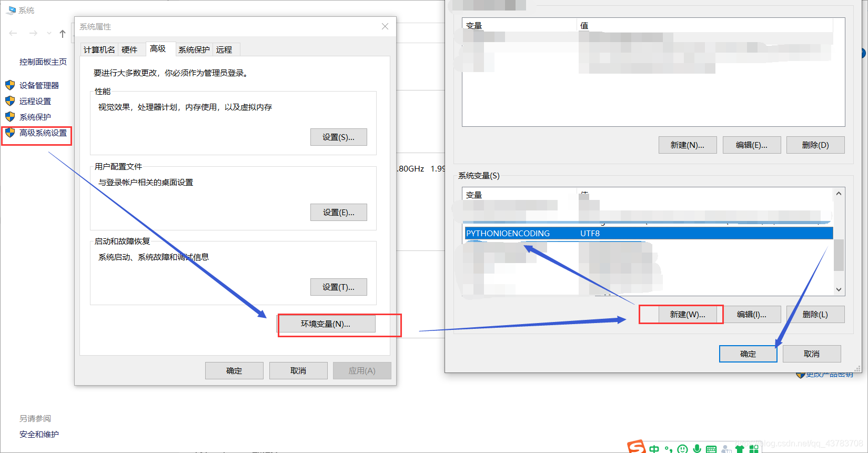This screenshot has height=453, width=868.
Task: Click shield icon beside 远程设置
Action: pyautogui.click(x=10, y=101)
